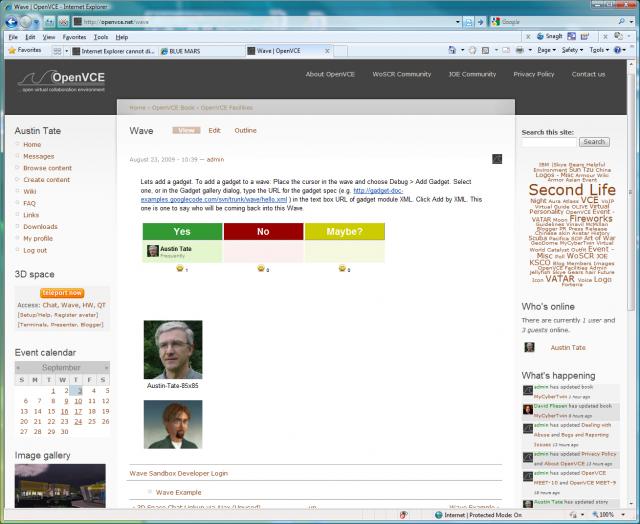
Task: Open the Safety dropdown menu
Action: (x=572, y=50)
